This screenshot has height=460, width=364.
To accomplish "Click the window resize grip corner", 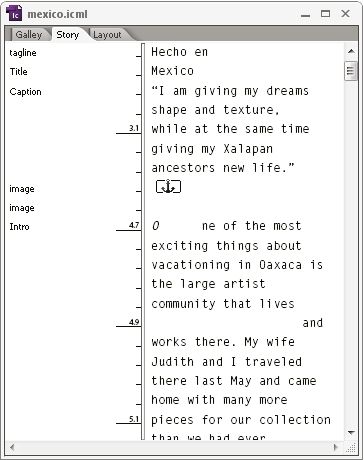I will pyautogui.click(x=351, y=448).
